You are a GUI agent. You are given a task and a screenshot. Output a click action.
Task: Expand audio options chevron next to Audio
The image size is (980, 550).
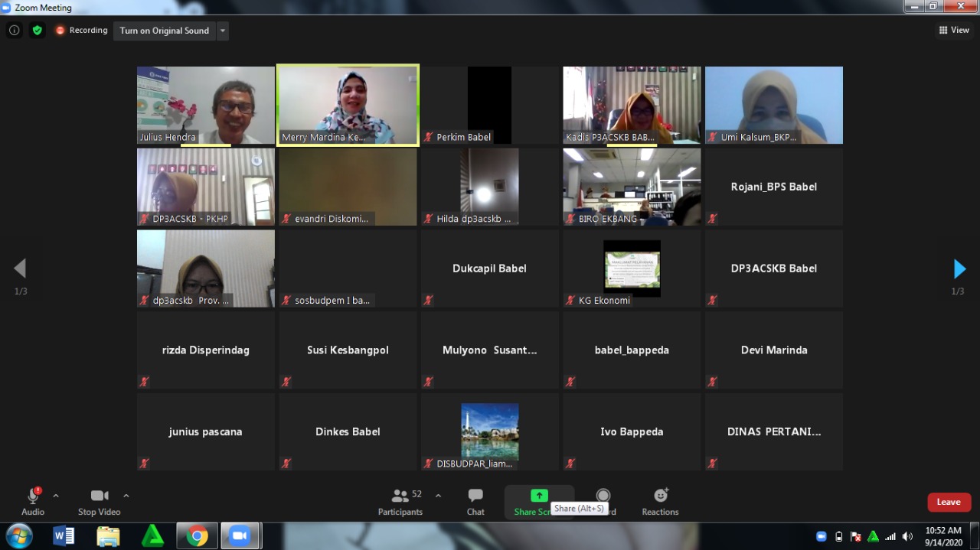(56, 496)
